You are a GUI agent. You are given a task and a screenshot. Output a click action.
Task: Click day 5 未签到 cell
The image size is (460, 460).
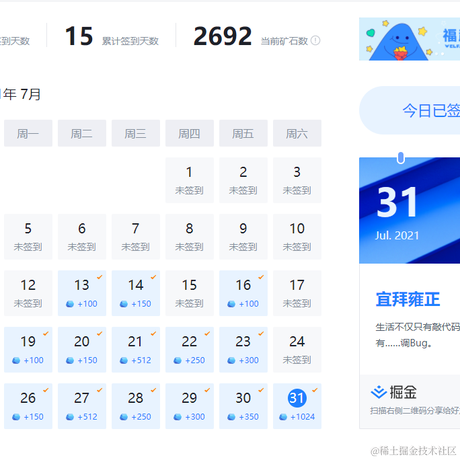pyautogui.click(x=28, y=237)
